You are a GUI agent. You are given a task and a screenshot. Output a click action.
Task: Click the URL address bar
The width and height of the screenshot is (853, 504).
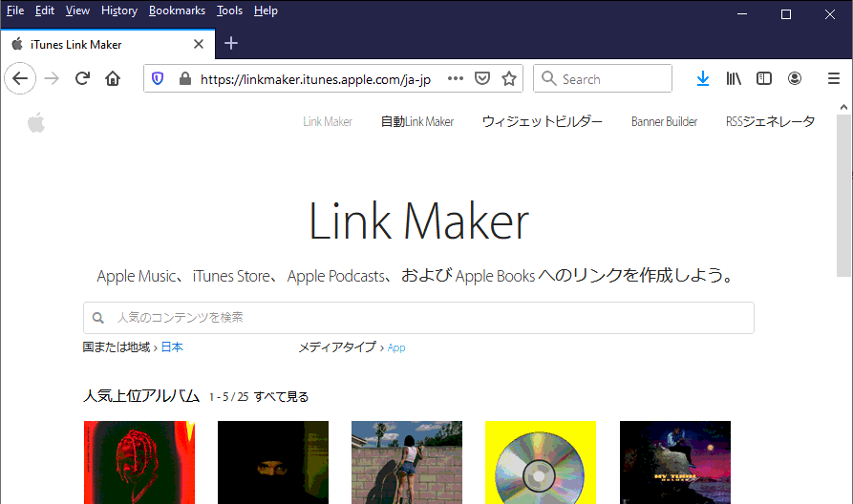(x=315, y=79)
